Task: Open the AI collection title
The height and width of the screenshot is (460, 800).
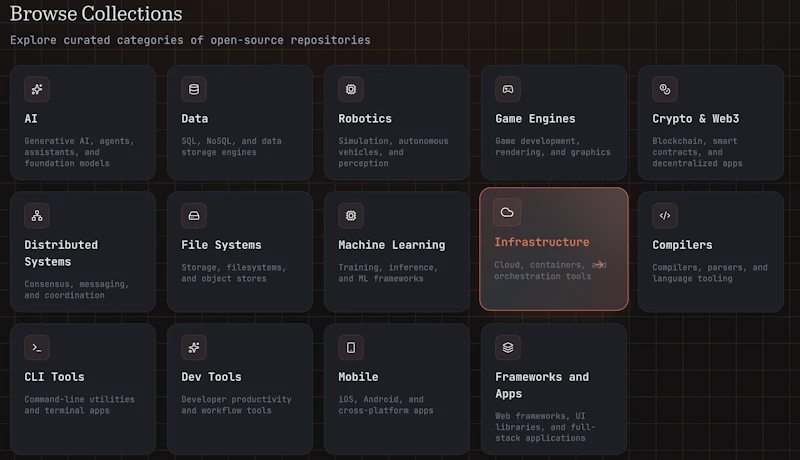Action: coord(31,119)
